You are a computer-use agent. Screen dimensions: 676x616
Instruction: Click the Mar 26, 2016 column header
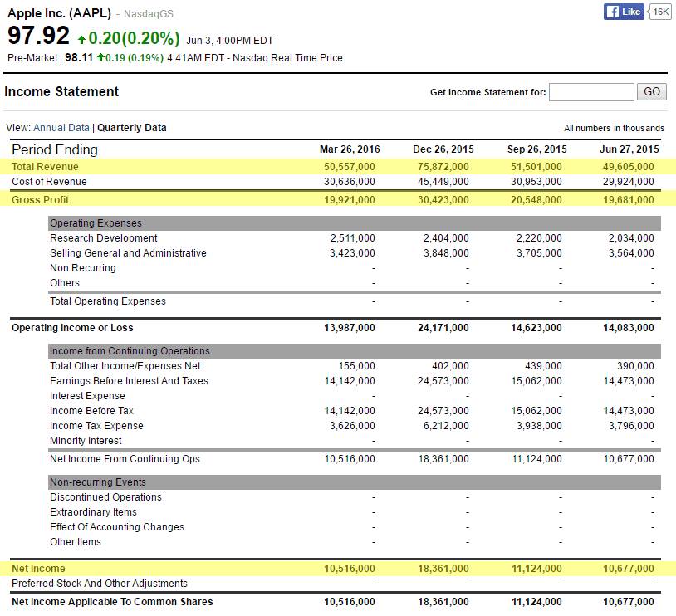[x=350, y=149]
